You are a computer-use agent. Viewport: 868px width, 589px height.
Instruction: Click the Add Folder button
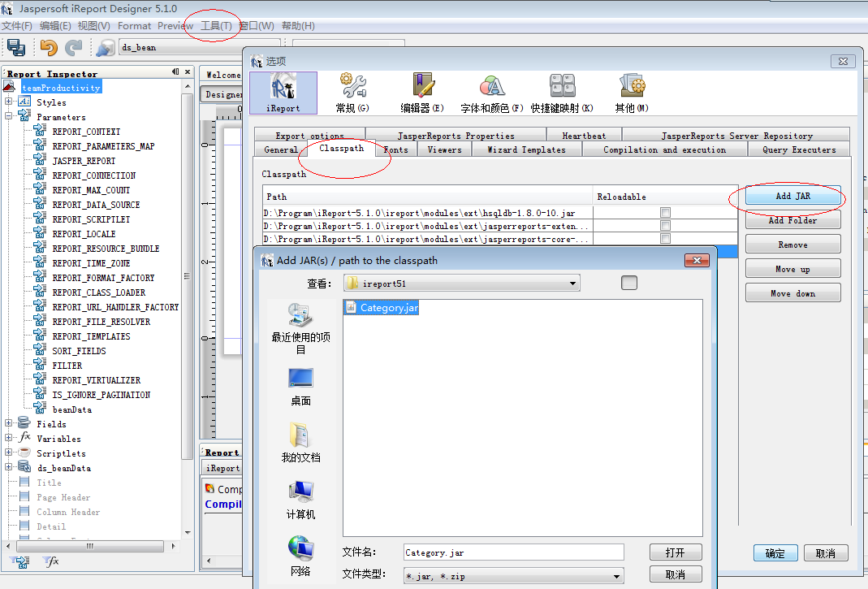(792, 220)
